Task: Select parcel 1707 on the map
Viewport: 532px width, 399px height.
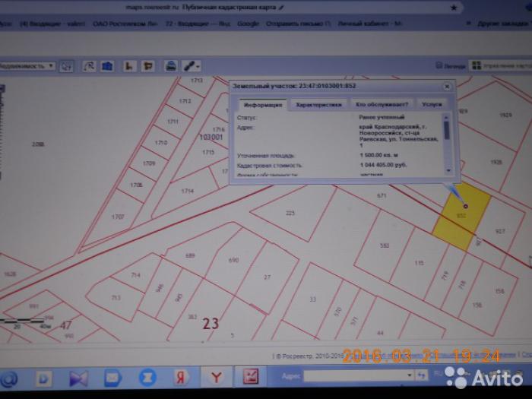Action: [x=118, y=217]
